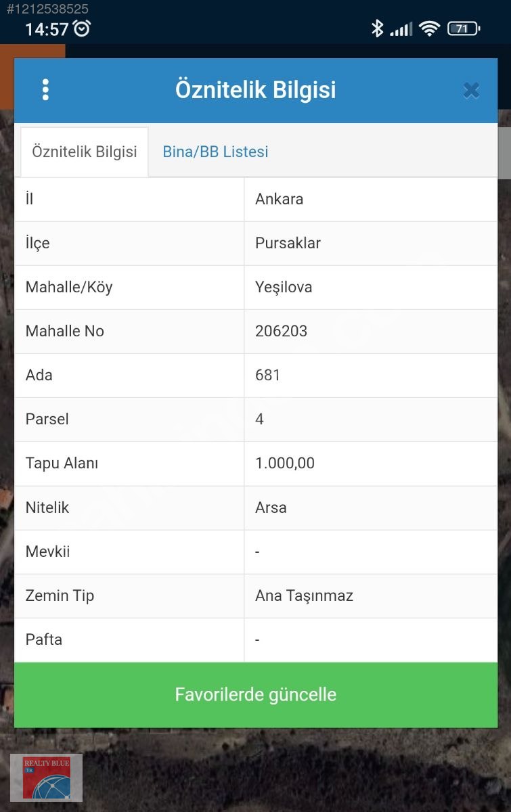Tap the alarm clock status icon
The image size is (511, 812).
point(82,28)
